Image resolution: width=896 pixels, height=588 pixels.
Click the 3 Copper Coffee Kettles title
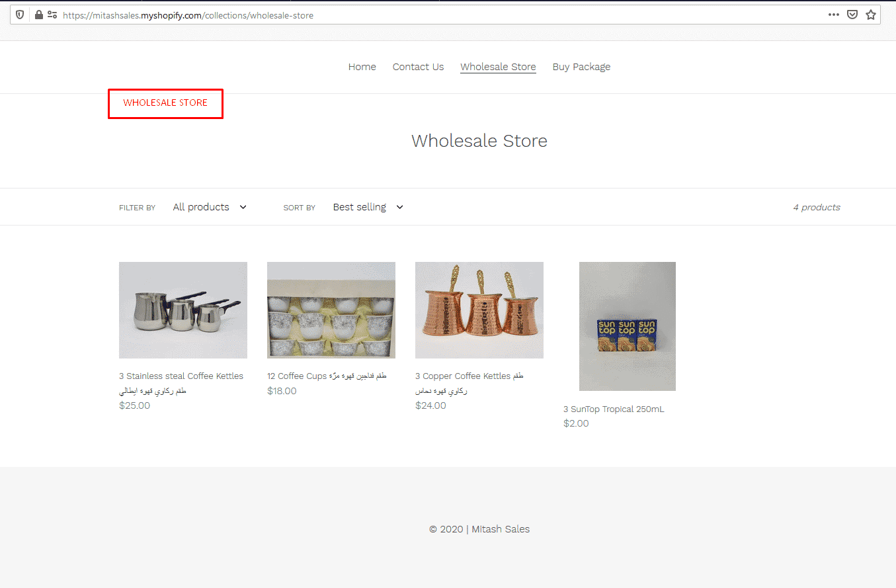[469, 383]
